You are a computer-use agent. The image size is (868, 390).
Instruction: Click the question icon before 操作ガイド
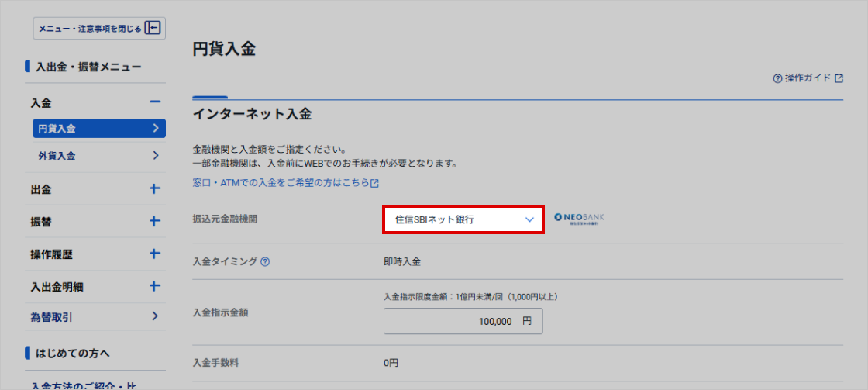click(777, 79)
